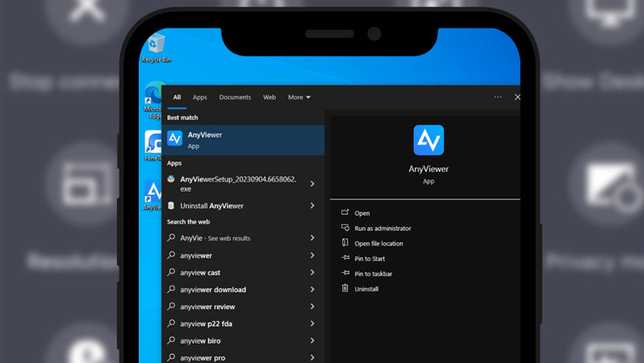Click the Run as administrator shield icon
Image resolution: width=644 pixels, height=363 pixels.
[345, 228]
